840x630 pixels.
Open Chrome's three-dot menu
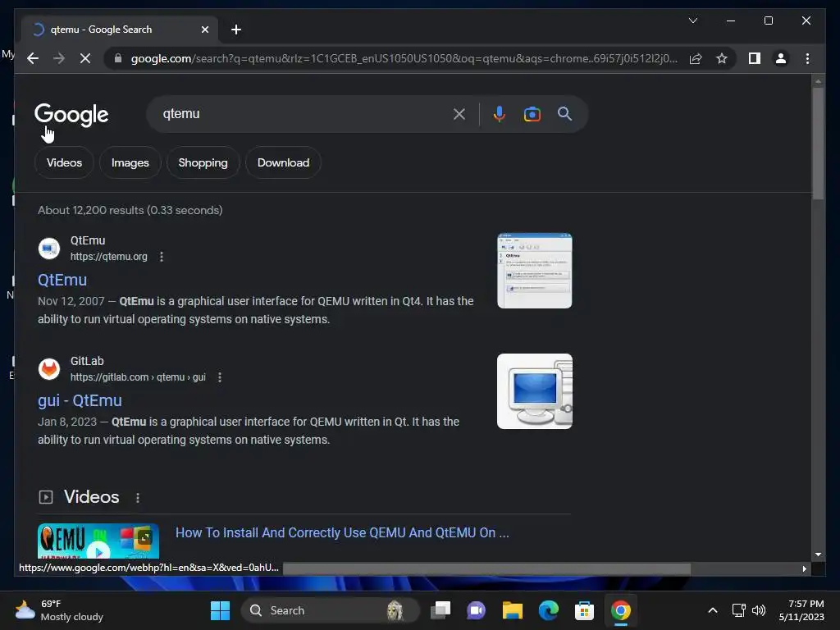pos(807,58)
